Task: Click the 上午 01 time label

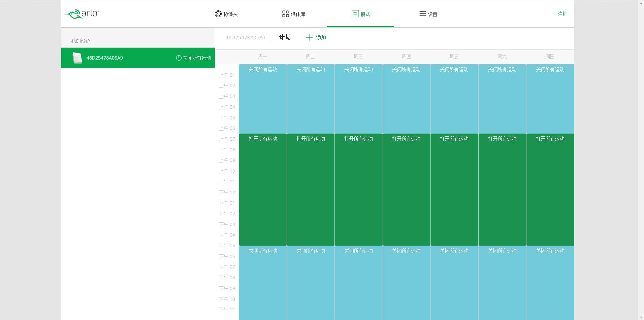Action: click(x=227, y=75)
